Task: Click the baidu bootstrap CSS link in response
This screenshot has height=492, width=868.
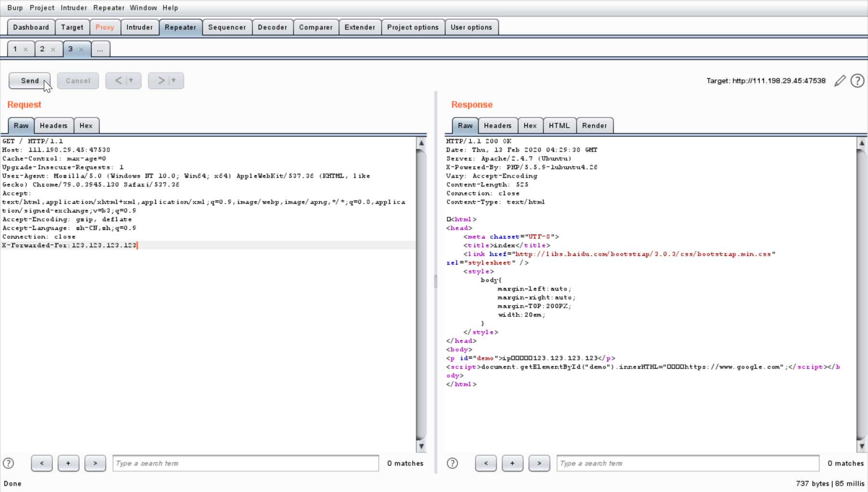Action: [643, 254]
